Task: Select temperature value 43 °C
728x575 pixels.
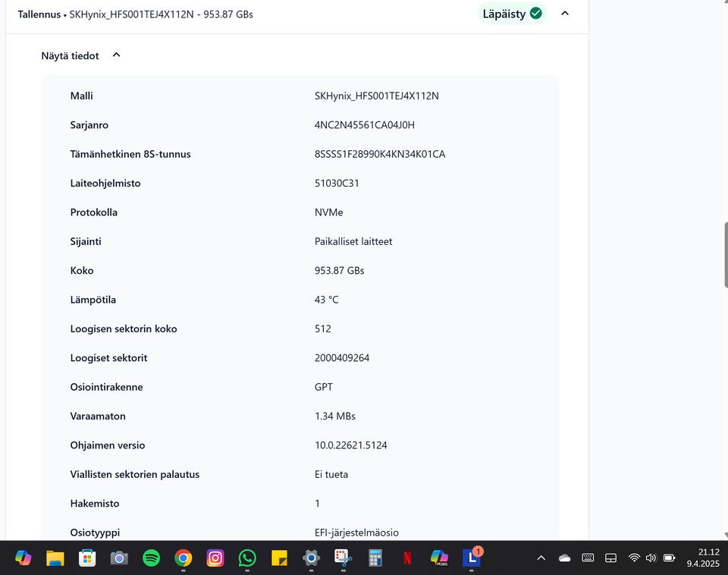Action: 326,300
